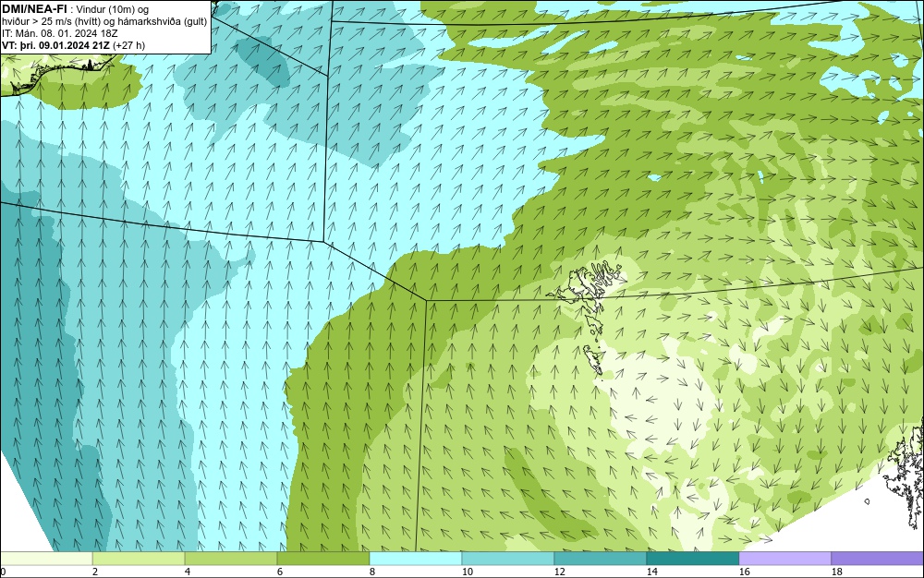Click the 12–14 m/s teal legend swatch
Image resolution: width=924 pixels, height=578 pixels.
[x=601, y=558]
